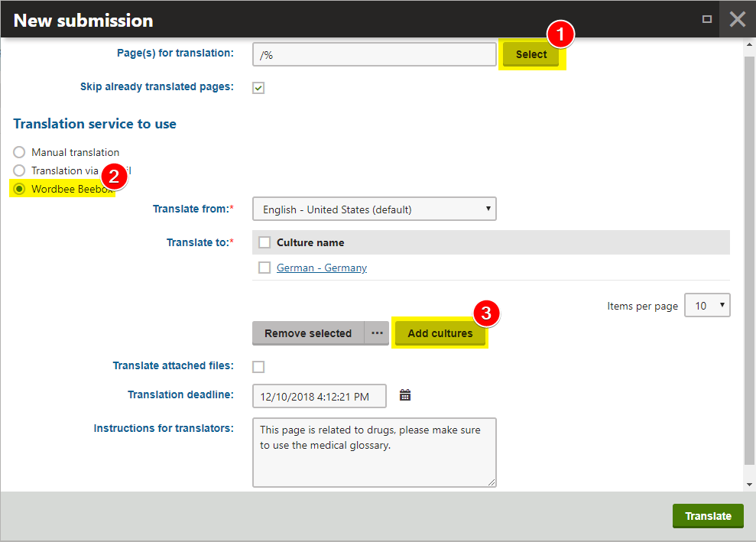This screenshot has height=542, width=756.
Task: Open the translation deadline calendar picker
Action: pos(405,395)
